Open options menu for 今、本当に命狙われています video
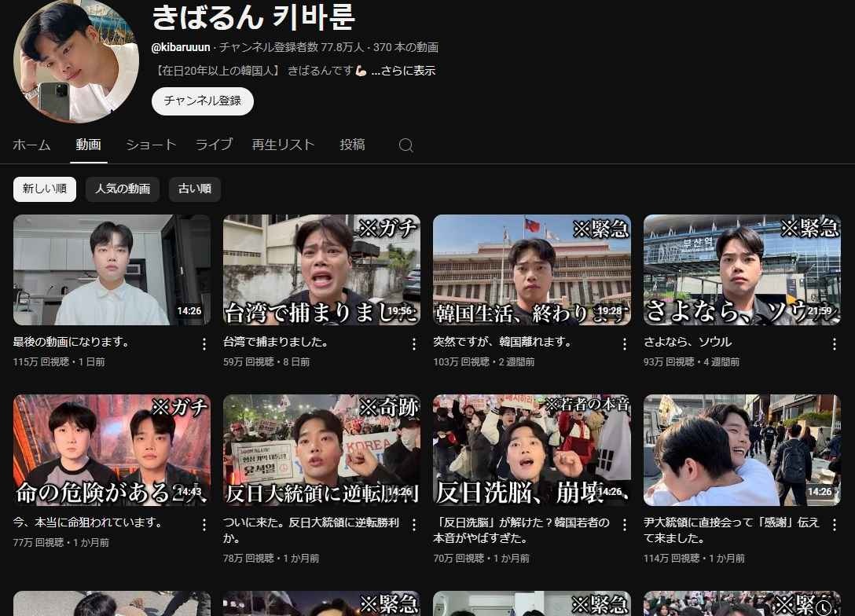 coord(204,524)
